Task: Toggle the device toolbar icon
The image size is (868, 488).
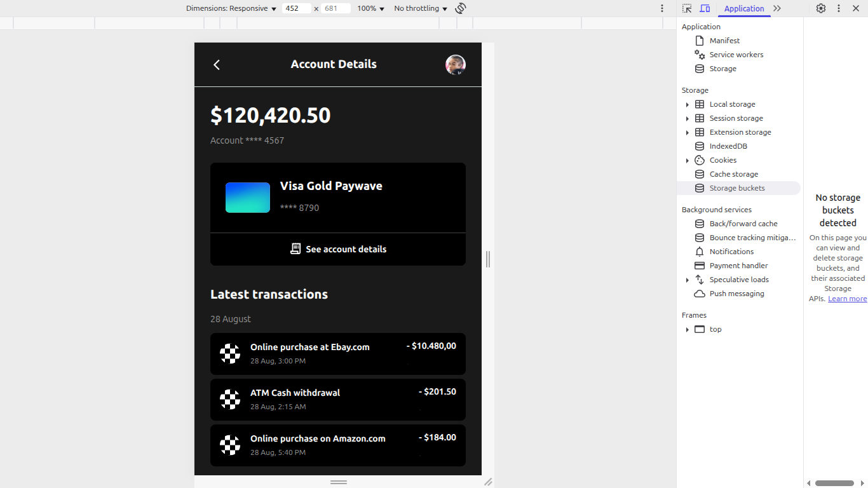Action: click(x=705, y=8)
